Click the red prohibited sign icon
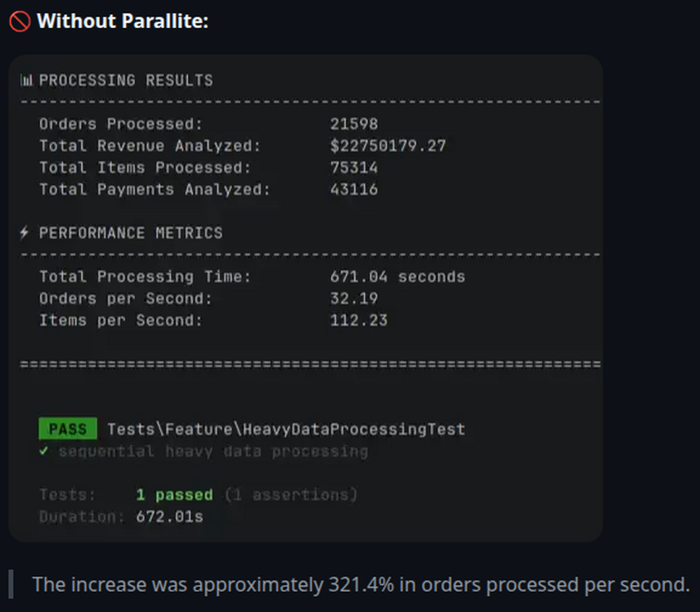Image resolution: width=700 pixels, height=612 pixels. 20,22
